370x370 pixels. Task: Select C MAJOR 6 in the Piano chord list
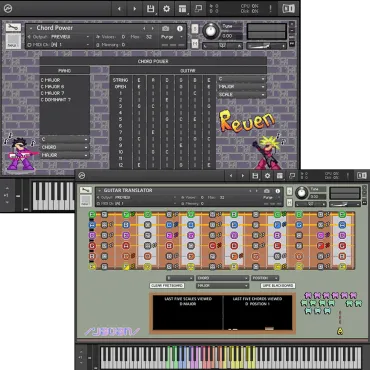52,87
